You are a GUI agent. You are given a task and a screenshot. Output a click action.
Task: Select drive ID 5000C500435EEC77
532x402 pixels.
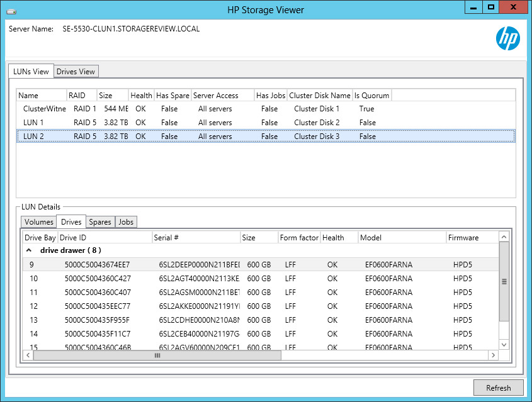(x=98, y=306)
